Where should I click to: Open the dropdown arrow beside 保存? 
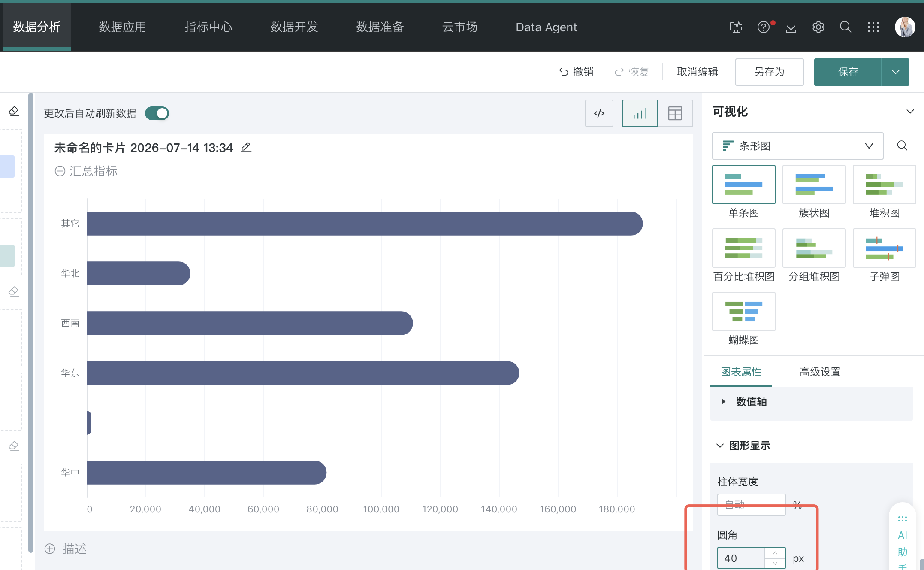pos(896,72)
